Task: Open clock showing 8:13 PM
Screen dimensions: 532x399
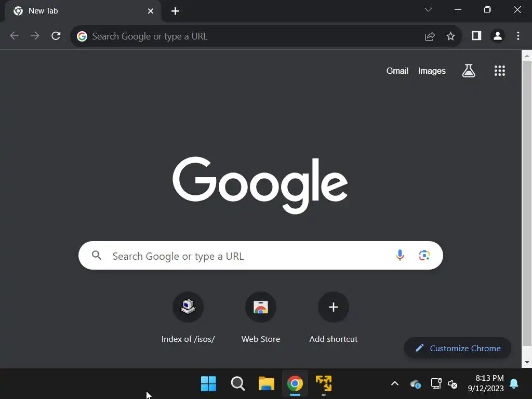Action: pyautogui.click(x=486, y=383)
